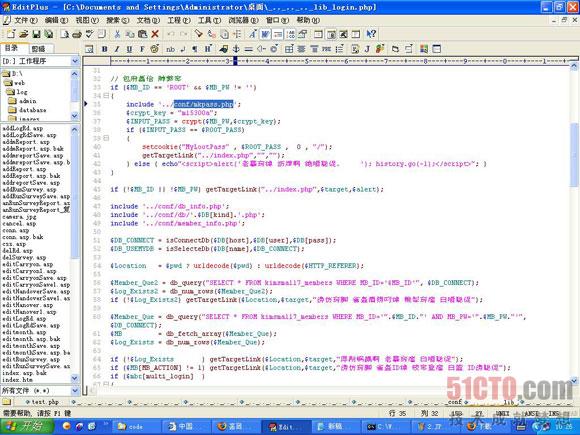Select the database folder in the tree

click(x=28, y=110)
